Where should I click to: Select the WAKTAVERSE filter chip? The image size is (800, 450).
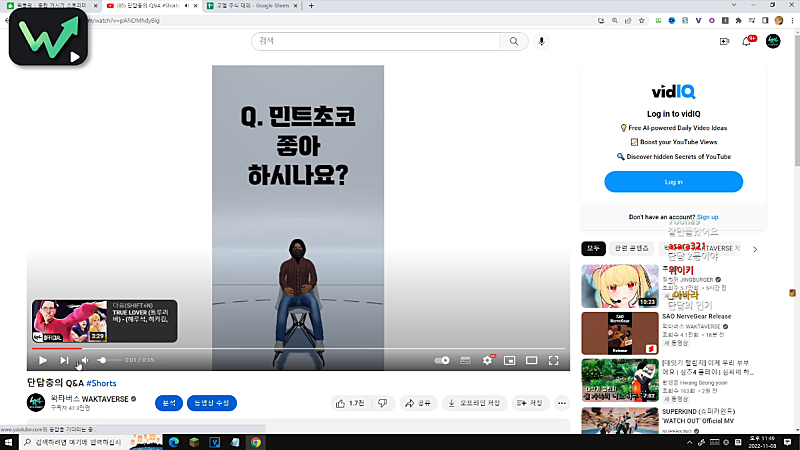click(x=702, y=248)
